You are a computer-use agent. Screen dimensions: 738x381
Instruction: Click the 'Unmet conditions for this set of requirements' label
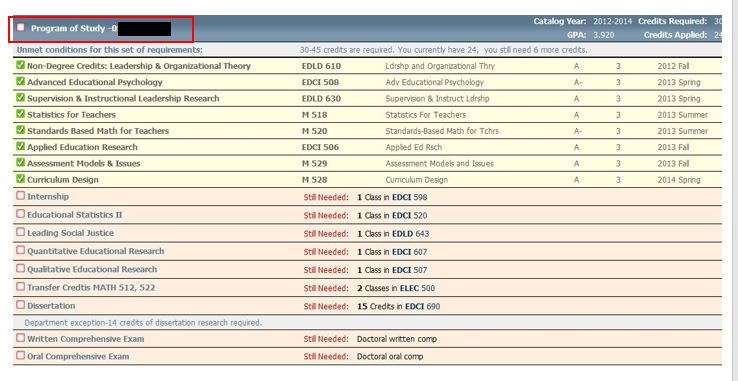(110, 50)
